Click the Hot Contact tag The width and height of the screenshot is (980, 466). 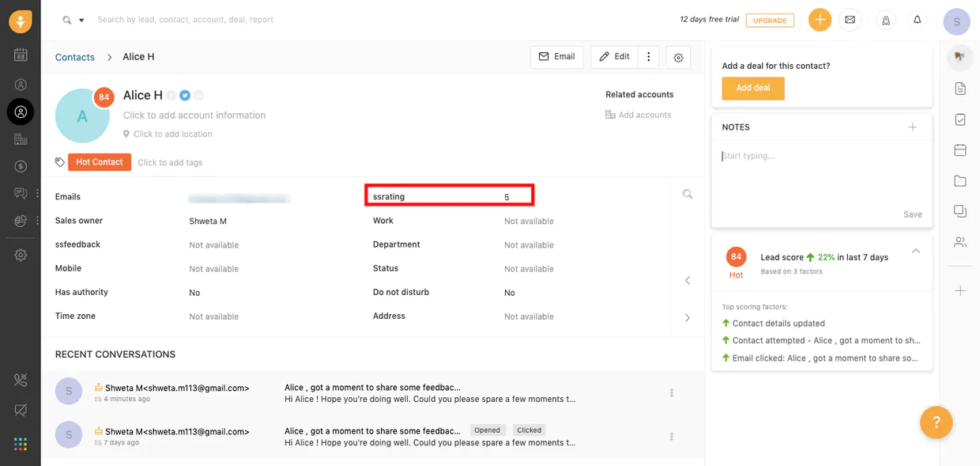pyautogui.click(x=99, y=162)
